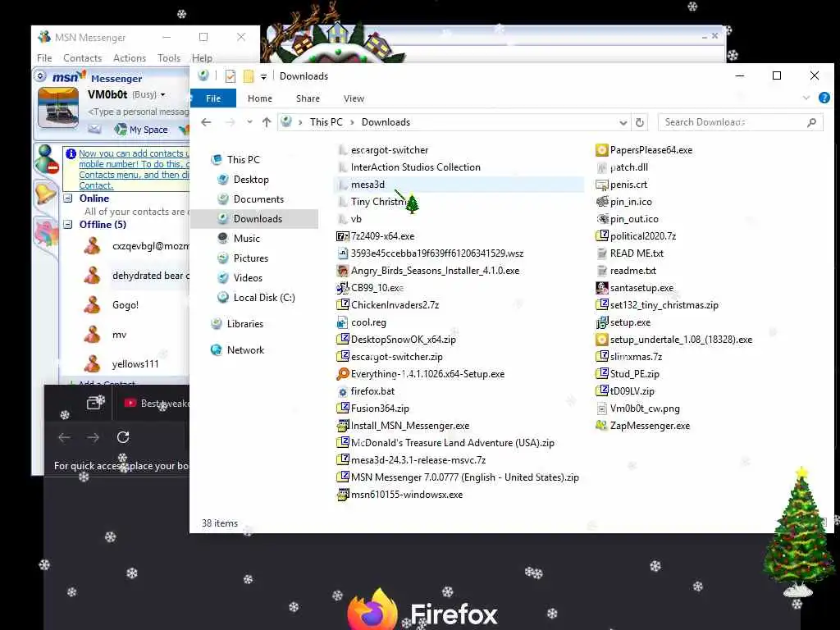Image resolution: width=840 pixels, height=630 pixels.
Task: Open the Share ribbon tab
Action: pos(308,98)
